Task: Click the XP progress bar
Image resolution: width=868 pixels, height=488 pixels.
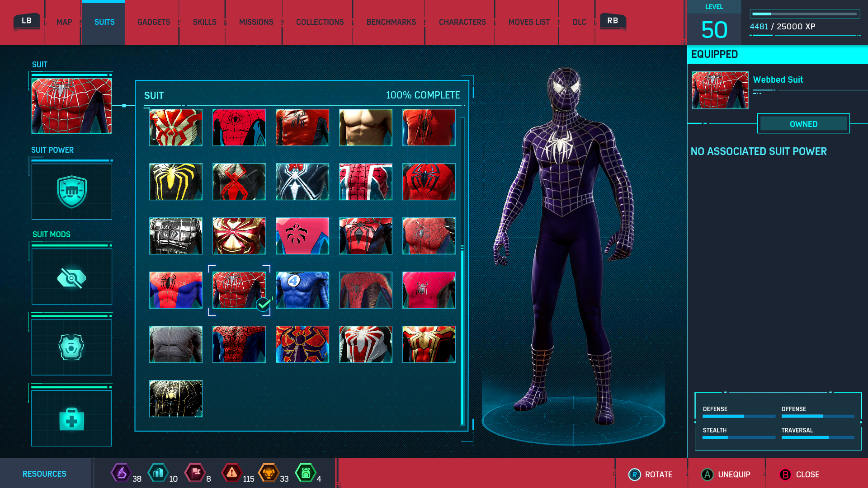Action: [805, 14]
